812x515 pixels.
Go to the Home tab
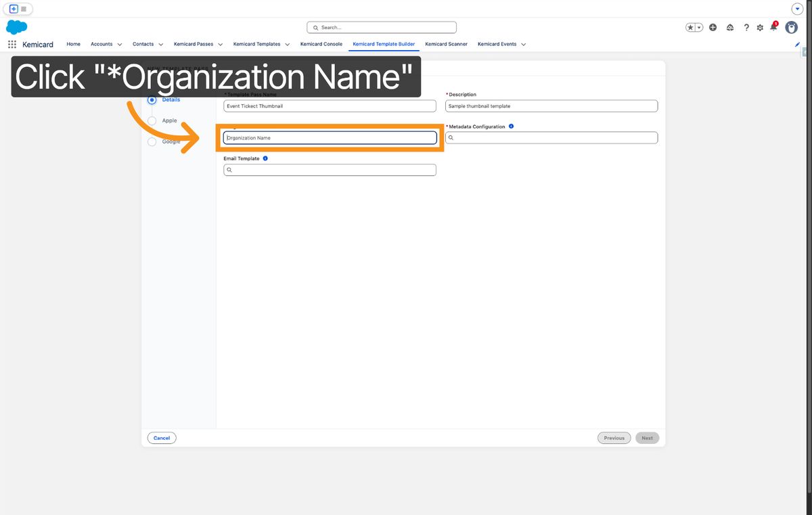(74, 44)
